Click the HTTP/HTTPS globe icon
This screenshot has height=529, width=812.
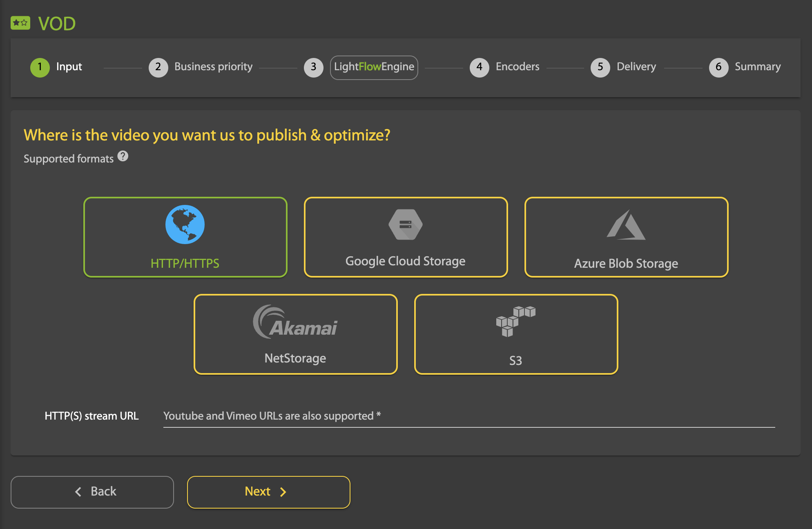click(x=185, y=224)
